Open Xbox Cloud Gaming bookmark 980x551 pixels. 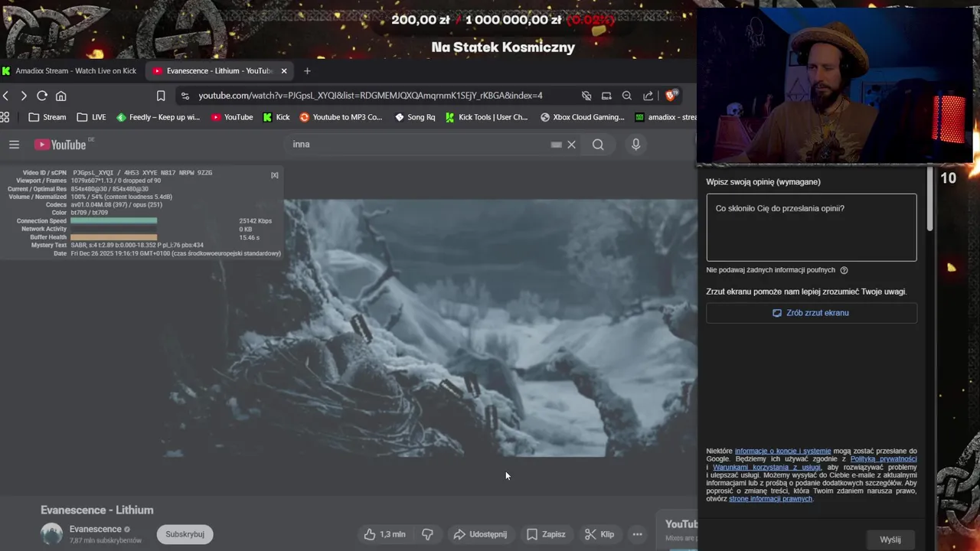coord(583,117)
